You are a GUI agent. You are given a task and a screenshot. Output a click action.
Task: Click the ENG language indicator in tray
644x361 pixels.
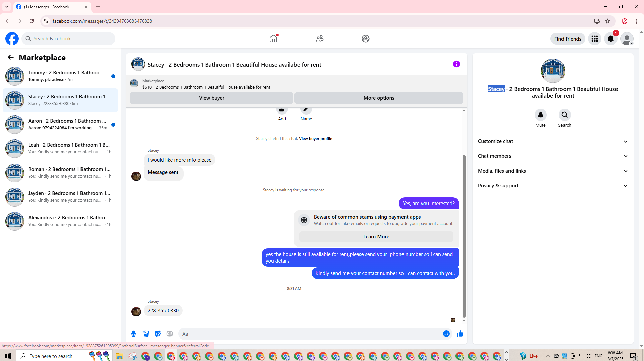tap(598, 356)
